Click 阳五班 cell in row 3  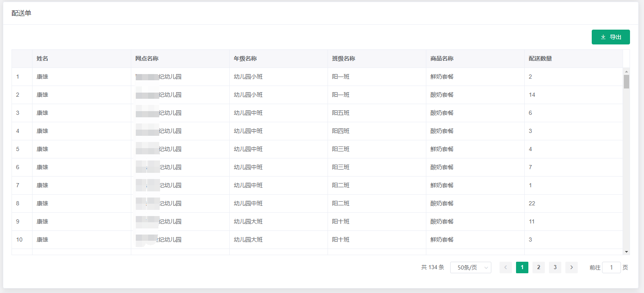(341, 113)
